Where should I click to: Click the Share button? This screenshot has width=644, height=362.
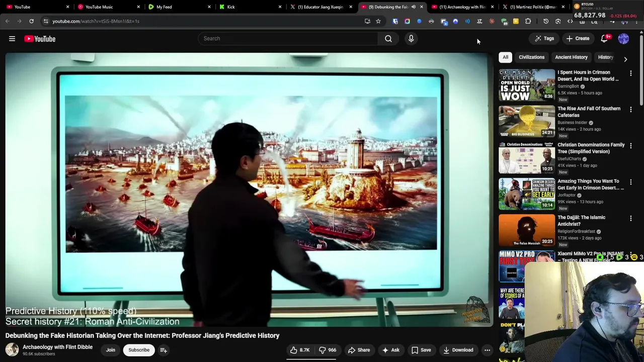359,350
